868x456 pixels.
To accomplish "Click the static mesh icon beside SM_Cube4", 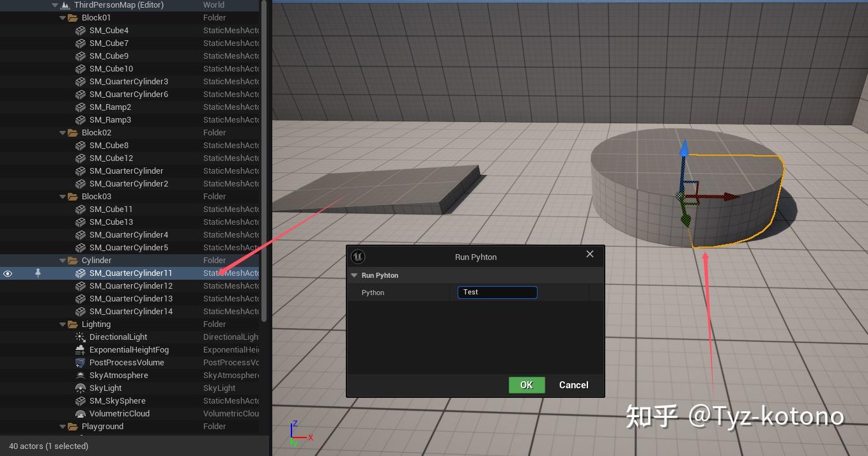I will [x=81, y=30].
